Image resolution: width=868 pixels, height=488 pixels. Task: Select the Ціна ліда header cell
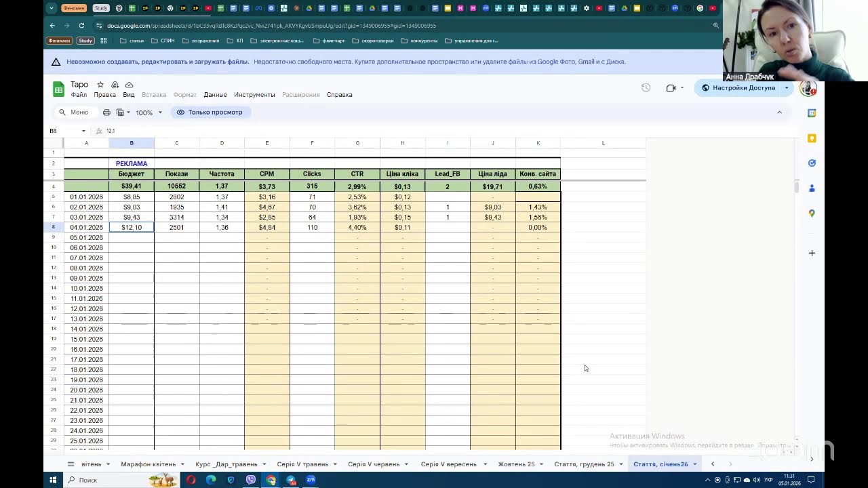493,174
